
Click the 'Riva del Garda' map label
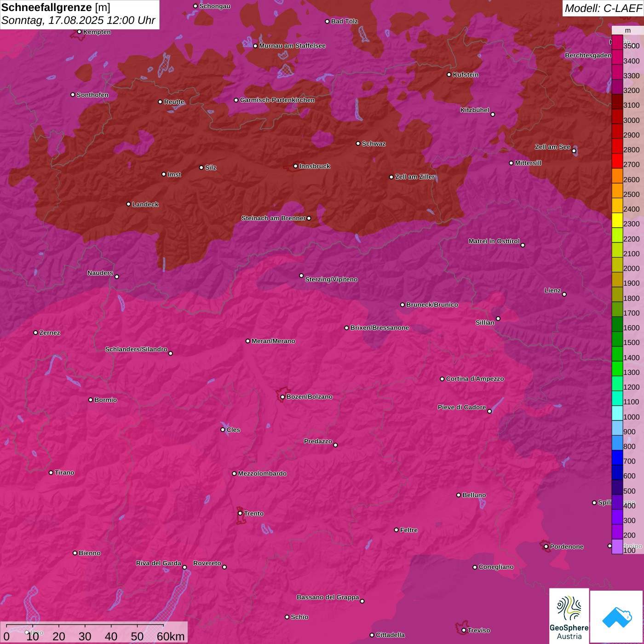(159, 563)
